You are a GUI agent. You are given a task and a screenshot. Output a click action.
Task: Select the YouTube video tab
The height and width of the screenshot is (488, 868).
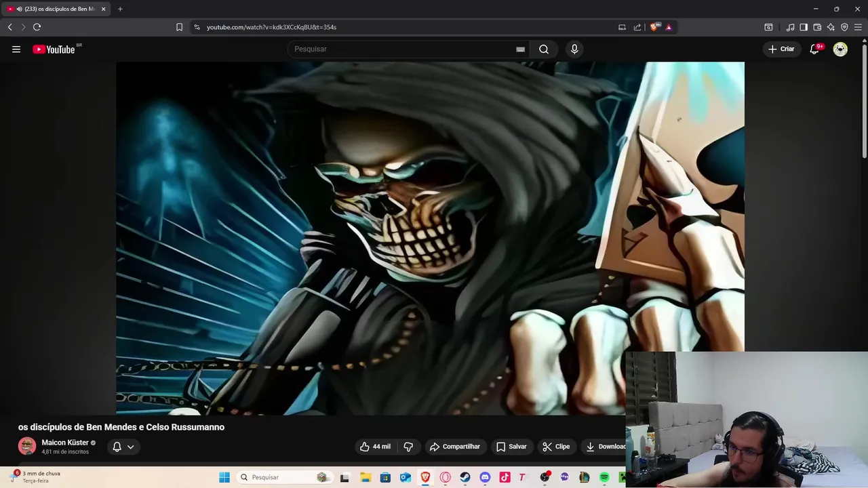pos(56,9)
